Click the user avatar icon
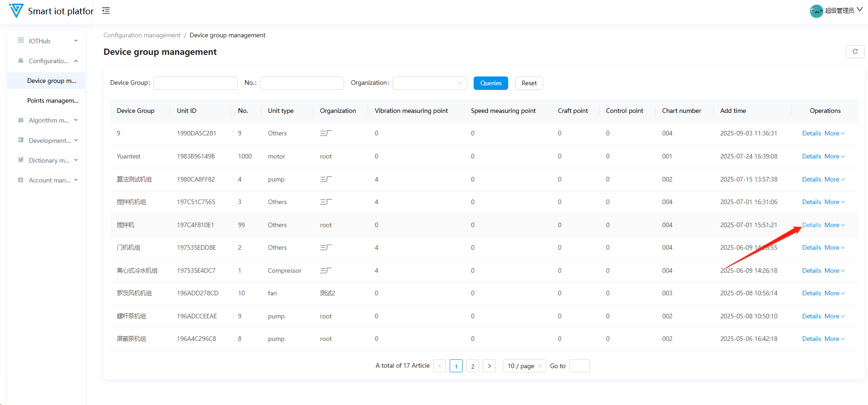This screenshot has width=868, height=405. click(816, 11)
